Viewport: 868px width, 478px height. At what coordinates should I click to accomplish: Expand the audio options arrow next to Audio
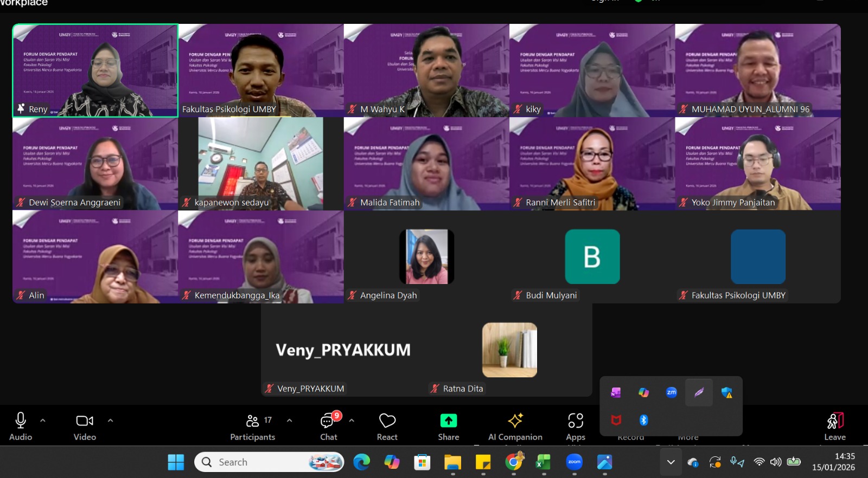point(43,421)
